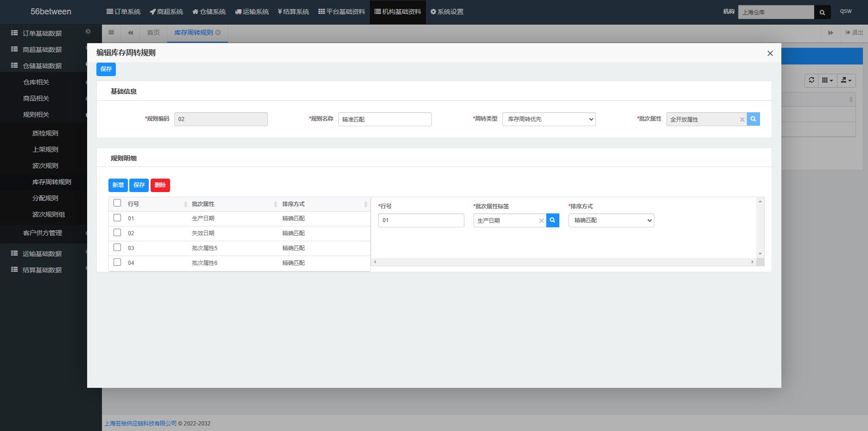The image size is (868, 431).
Task: Open 仓储系统 top menu
Action: (209, 12)
